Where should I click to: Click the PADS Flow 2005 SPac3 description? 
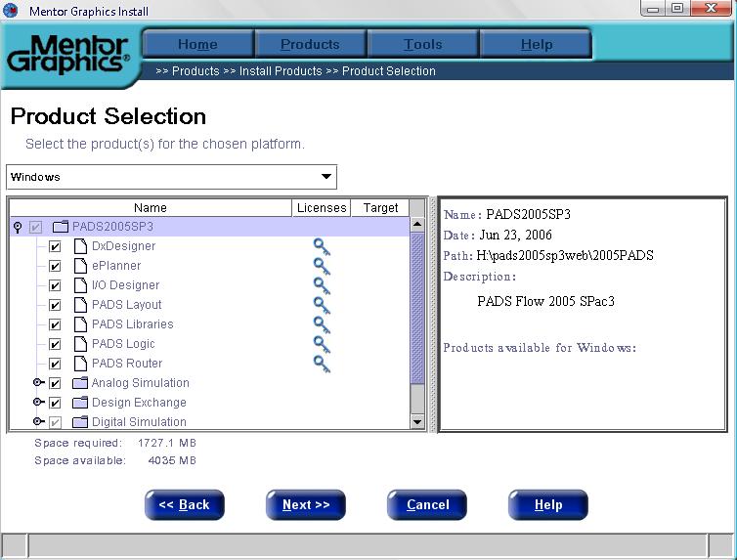click(546, 301)
